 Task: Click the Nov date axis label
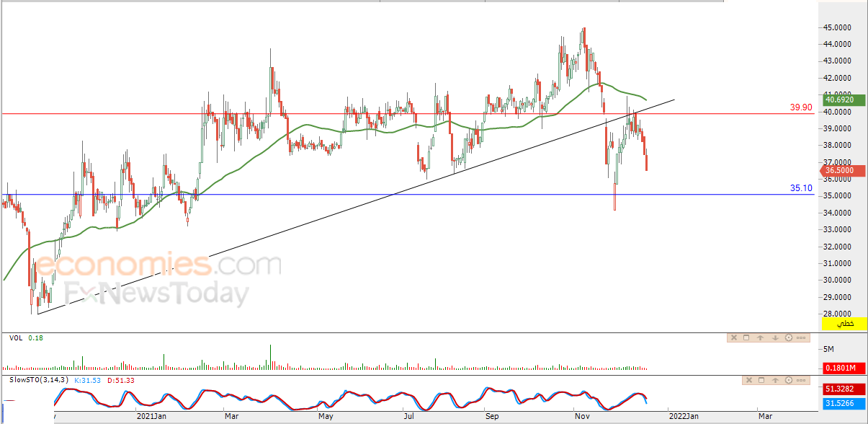pos(581,416)
